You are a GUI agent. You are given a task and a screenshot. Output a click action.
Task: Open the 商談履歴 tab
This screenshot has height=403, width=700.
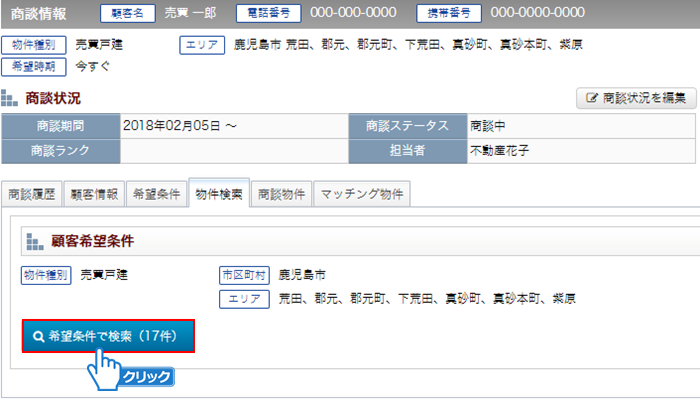tap(32, 195)
